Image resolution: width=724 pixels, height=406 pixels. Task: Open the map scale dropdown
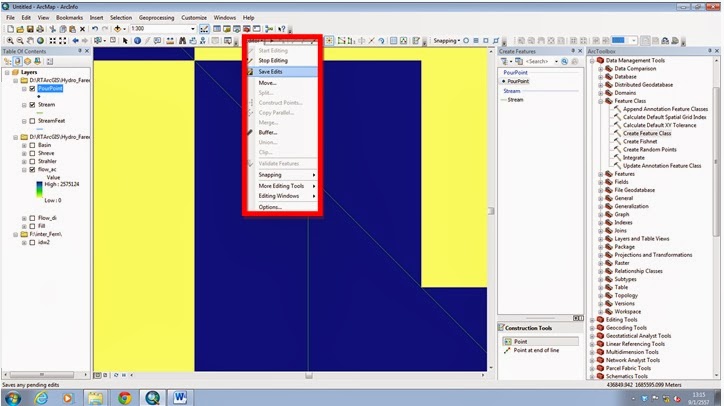click(x=193, y=29)
